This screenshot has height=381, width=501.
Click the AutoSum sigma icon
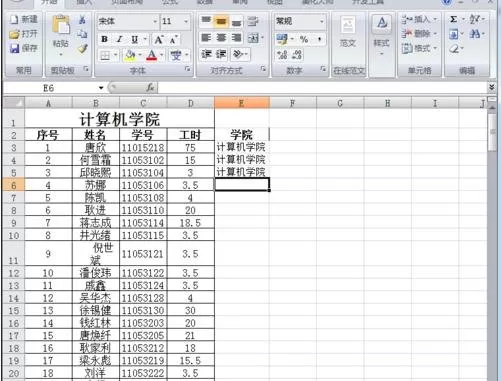(x=453, y=19)
